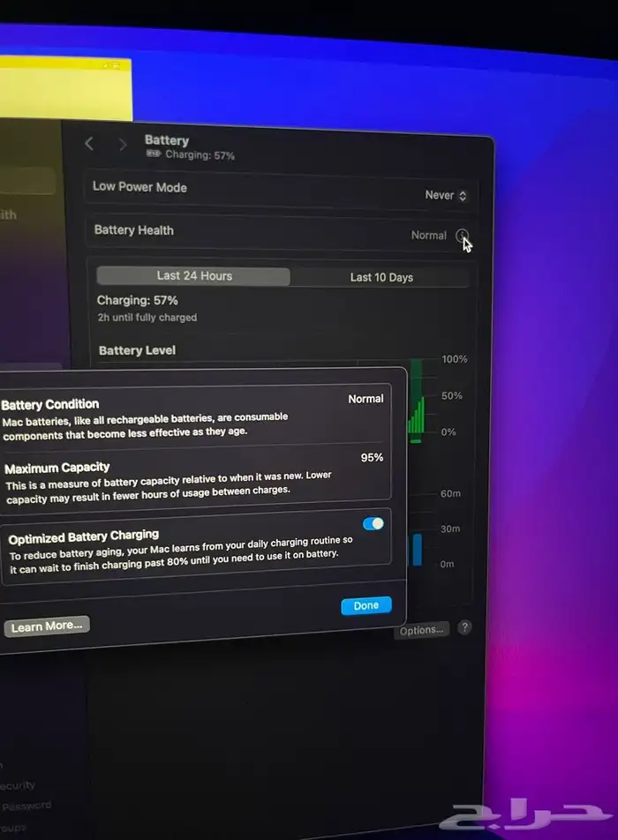Click the 'Battery Health' row label
This screenshot has height=840, width=618.
coord(134,229)
